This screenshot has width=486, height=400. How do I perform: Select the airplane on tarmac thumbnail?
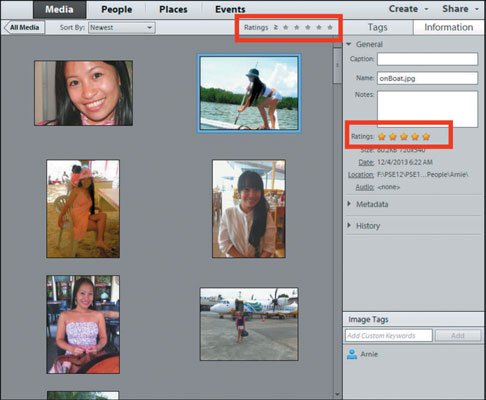click(249, 324)
